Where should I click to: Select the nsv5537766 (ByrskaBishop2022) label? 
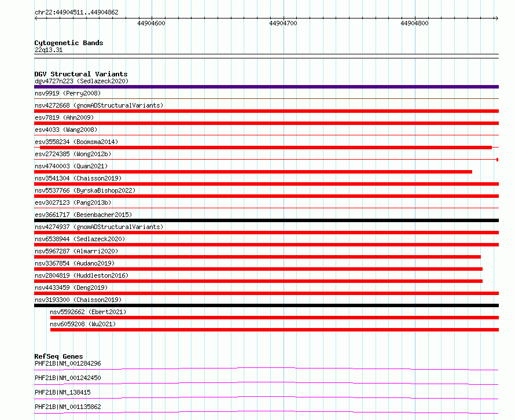coord(85,190)
